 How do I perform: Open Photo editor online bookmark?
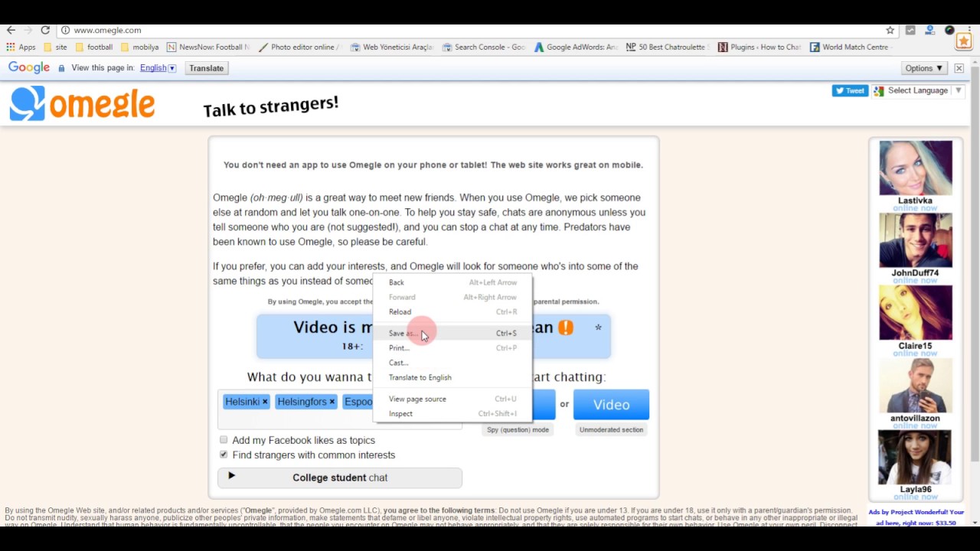pyautogui.click(x=299, y=47)
